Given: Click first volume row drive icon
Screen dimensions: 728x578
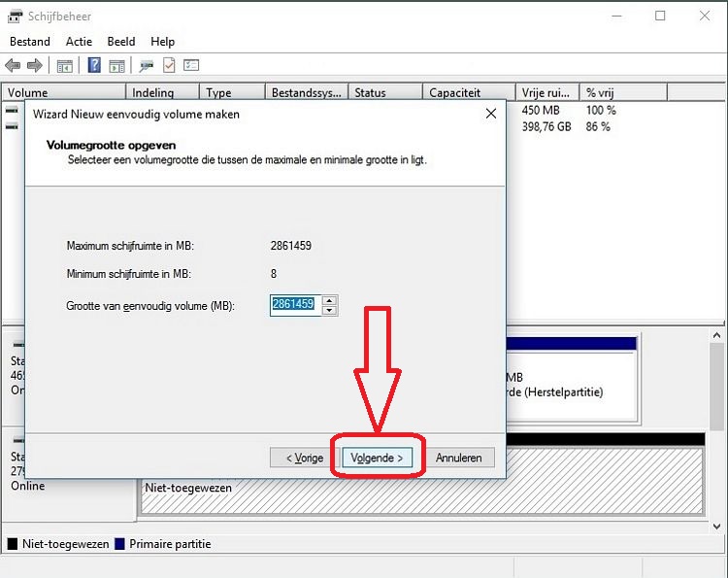Looking at the screenshot, I should click(x=12, y=110).
